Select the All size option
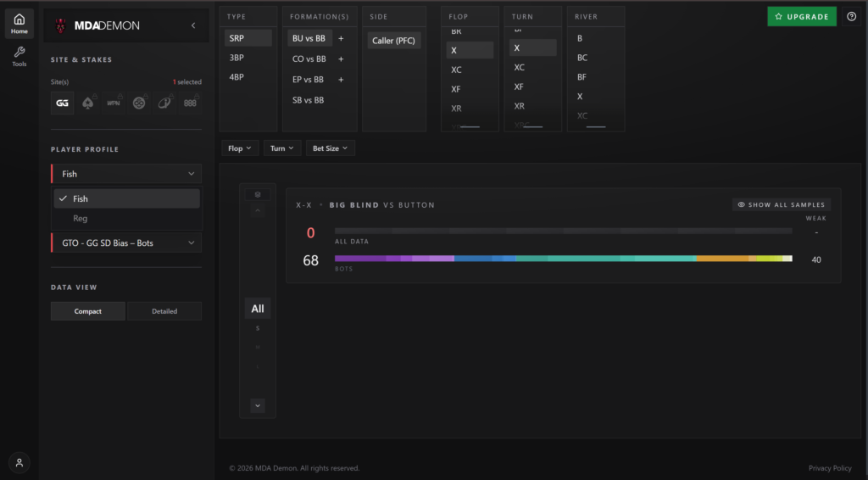The image size is (868, 480). point(258,309)
